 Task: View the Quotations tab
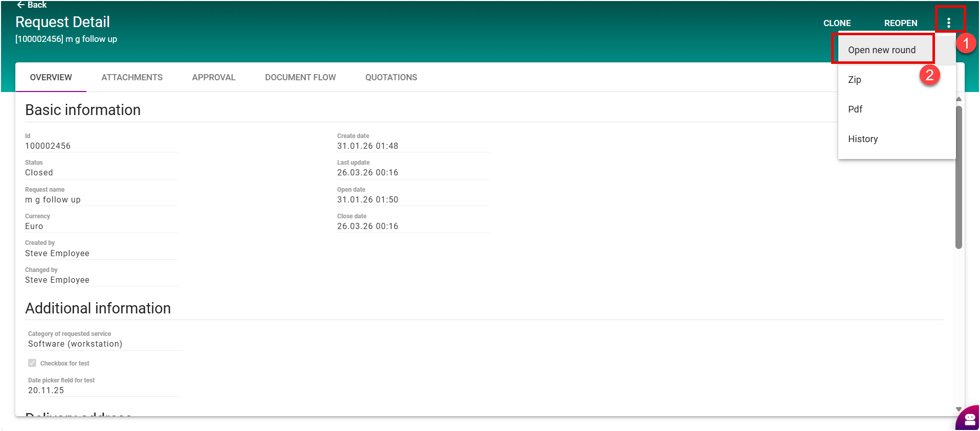click(391, 77)
